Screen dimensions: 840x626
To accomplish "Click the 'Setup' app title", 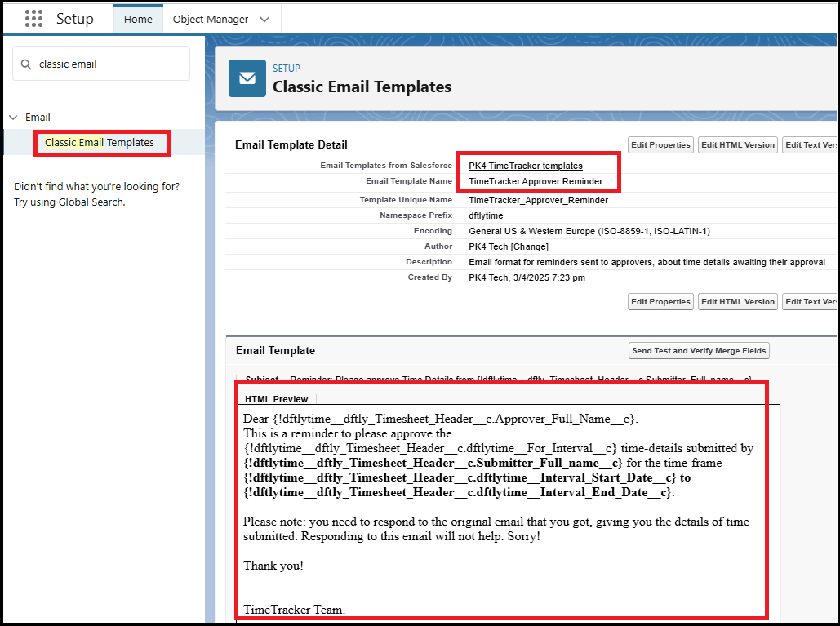I will pos(74,19).
